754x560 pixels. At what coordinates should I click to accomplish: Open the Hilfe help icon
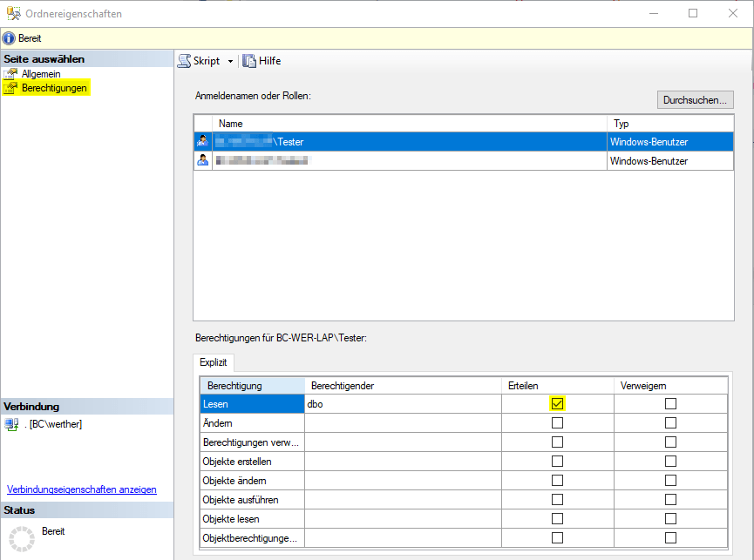point(249,61)
